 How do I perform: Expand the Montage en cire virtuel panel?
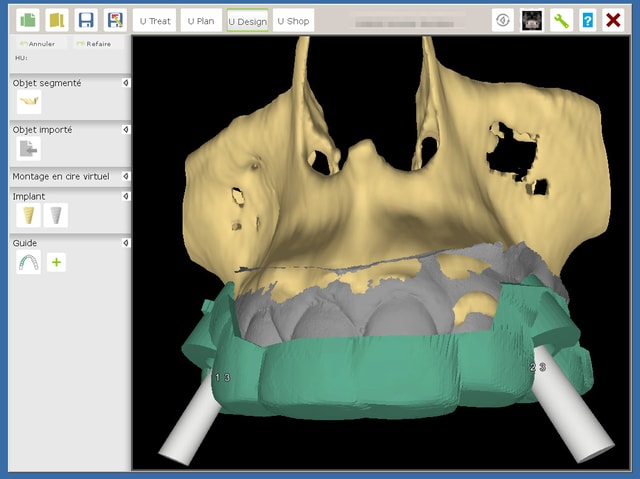click(125, 176)
